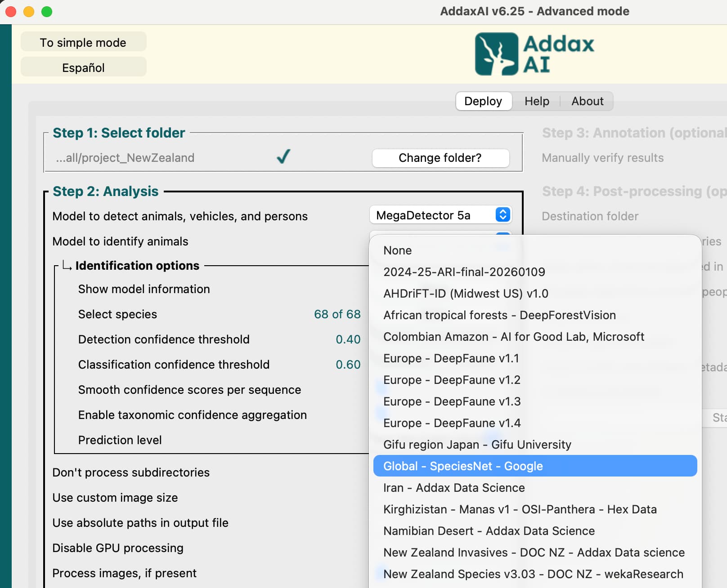
Task: Choose Namibian Desert - Addax Data Science
Action: click(x=489, y=531)
